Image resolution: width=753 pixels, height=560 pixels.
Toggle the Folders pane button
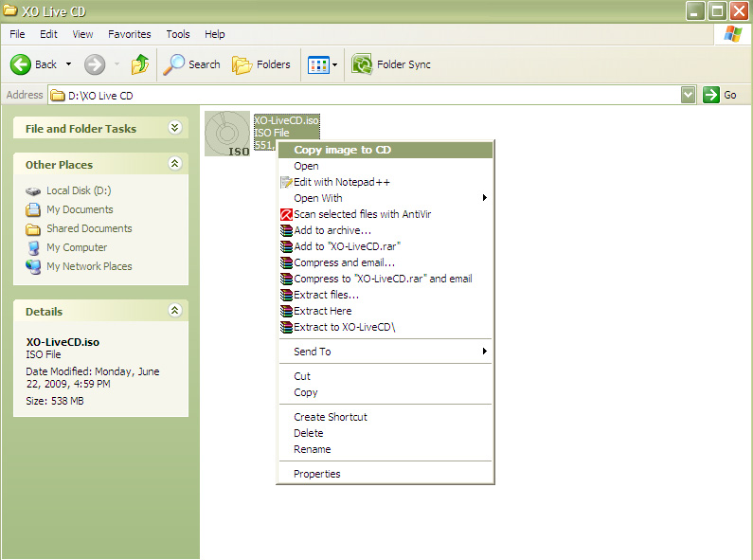261,64
